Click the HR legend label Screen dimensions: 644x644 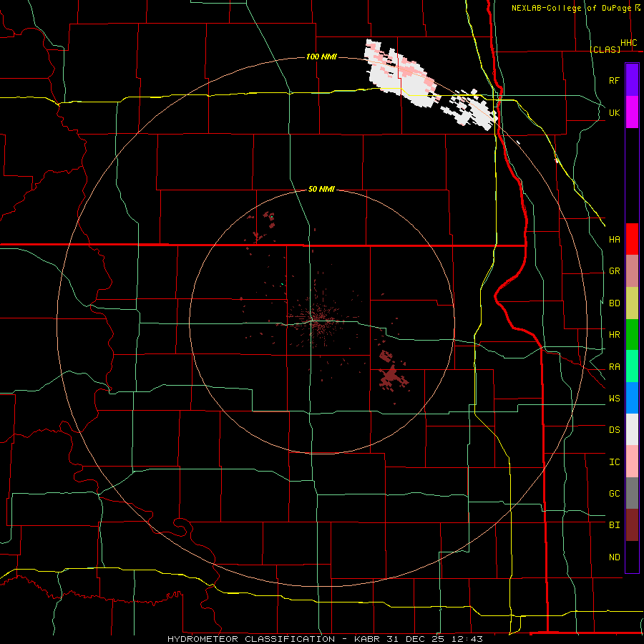pyautogui.click(x=614, y=335)
